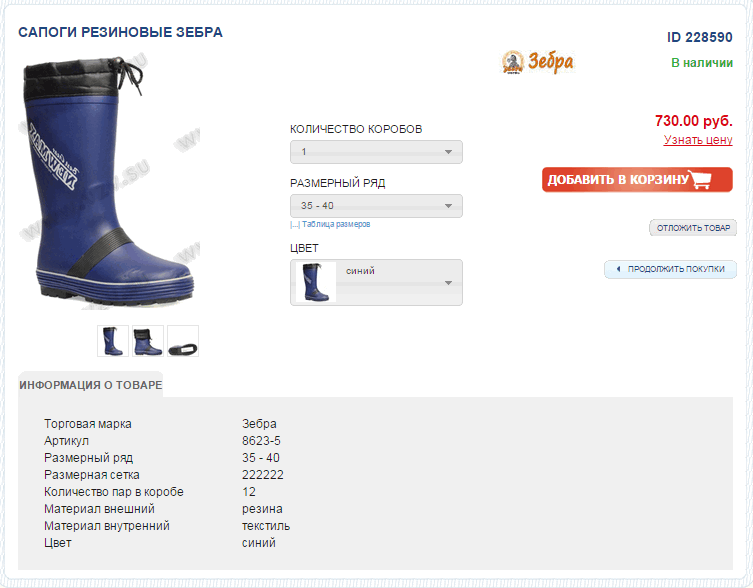Click the left arrow on Продолжить покупки
This screenshot has height=588, width=753.
(618, 269)
